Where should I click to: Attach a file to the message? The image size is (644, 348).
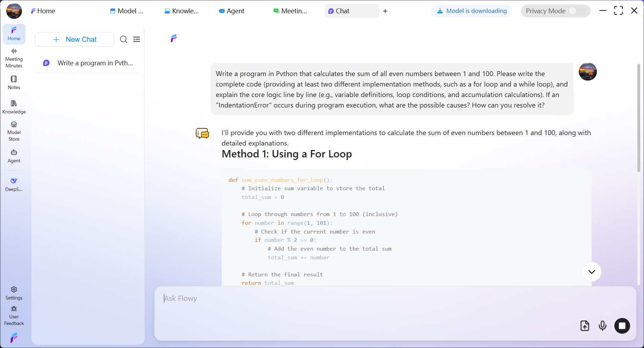585,326
